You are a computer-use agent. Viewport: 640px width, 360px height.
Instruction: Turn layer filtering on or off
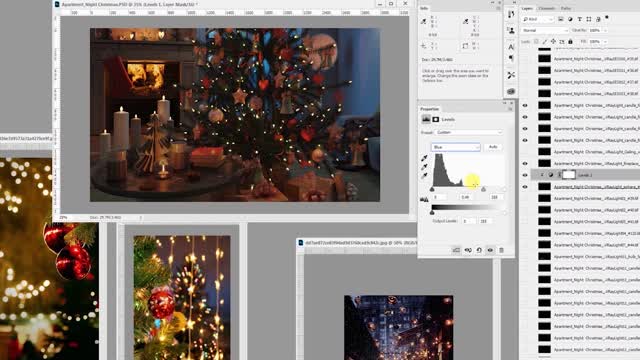607,18
